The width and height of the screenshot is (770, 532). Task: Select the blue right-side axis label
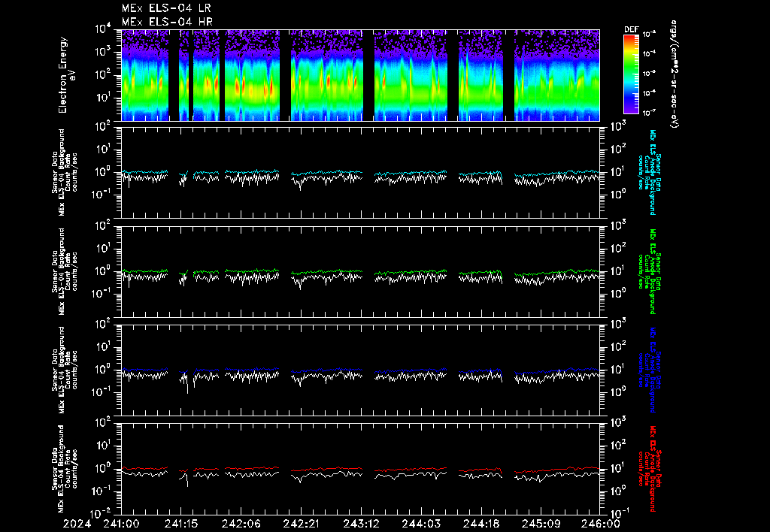(649, 370)
